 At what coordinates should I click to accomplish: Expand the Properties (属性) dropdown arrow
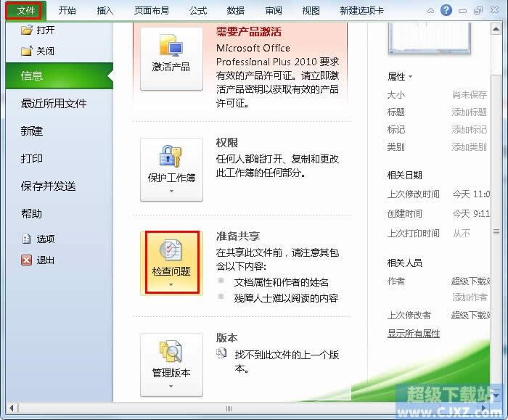(411, 77)
